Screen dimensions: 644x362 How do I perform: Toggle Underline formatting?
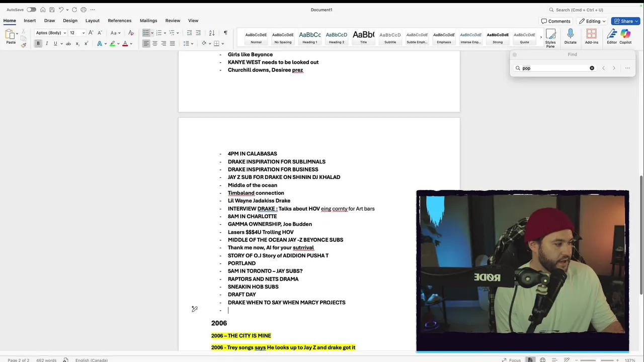click(55, 44)
